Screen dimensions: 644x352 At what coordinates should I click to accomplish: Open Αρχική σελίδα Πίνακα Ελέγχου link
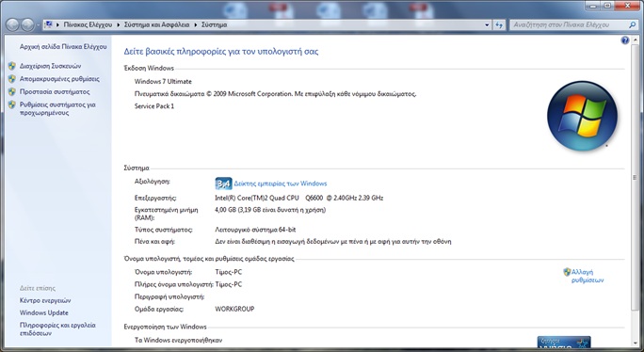[x=63, y=47]
